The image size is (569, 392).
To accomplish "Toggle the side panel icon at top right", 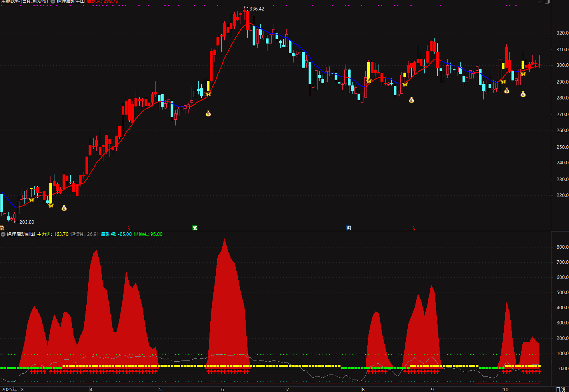I will pos(547,2).
